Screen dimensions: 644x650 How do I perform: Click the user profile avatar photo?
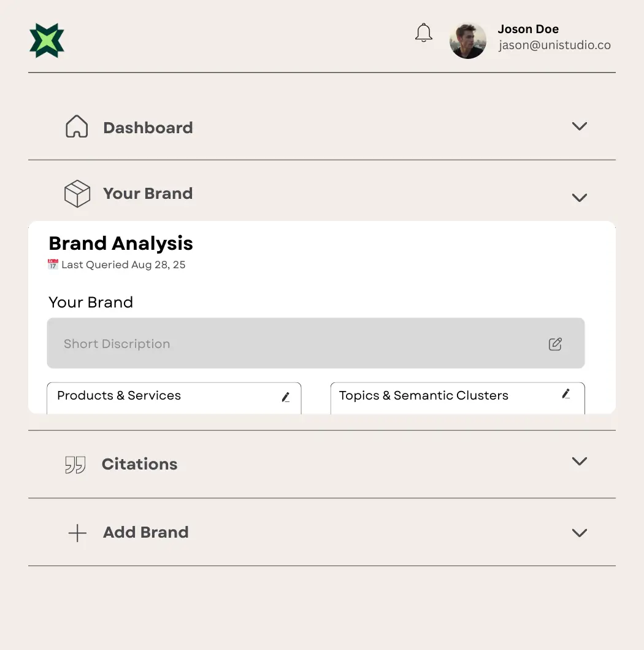pyautogui.click(x=468, y=41)
